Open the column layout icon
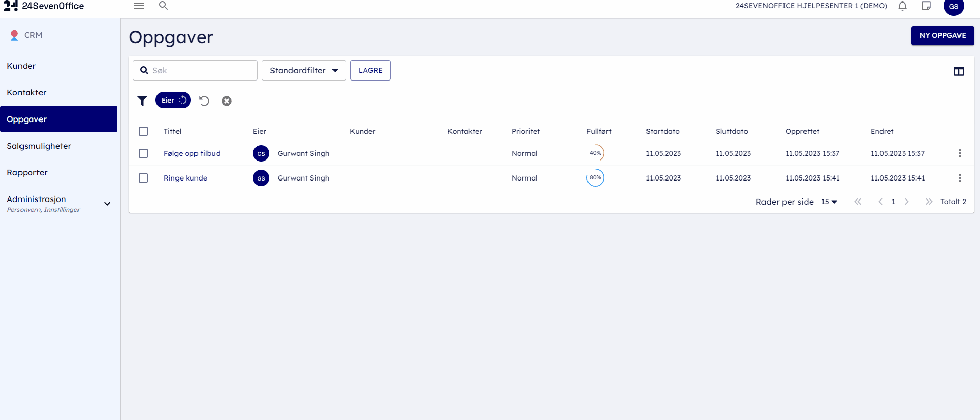 (x=958, y=71)
